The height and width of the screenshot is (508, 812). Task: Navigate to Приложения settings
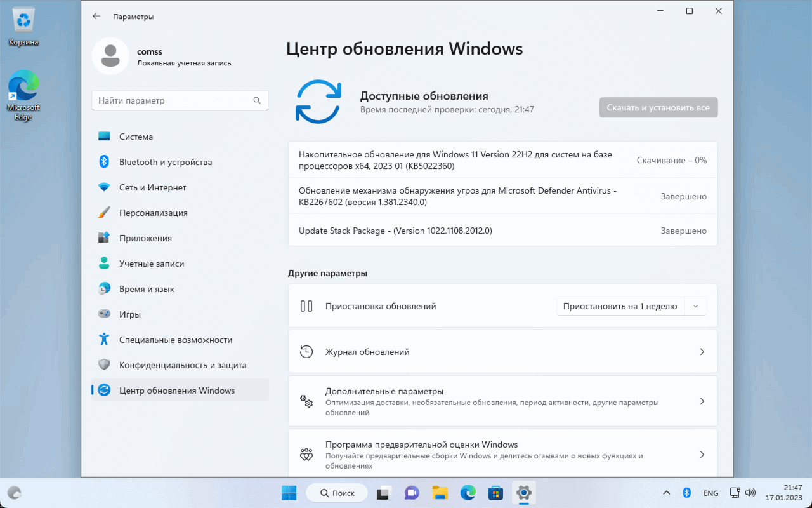[180, 238]
